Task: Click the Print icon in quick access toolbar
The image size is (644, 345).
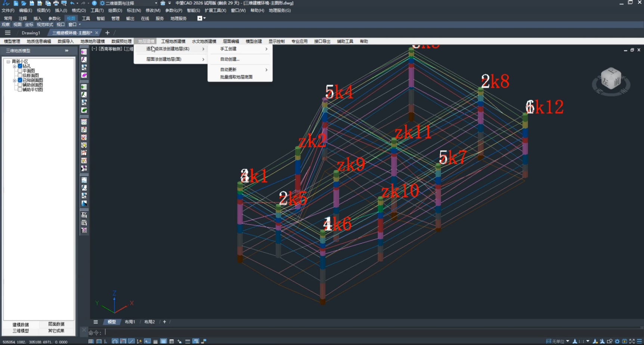Action: point(56,3)
